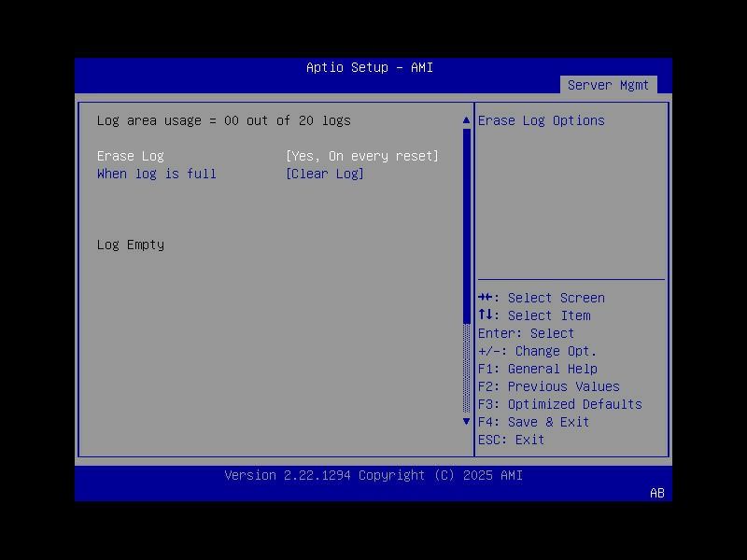Viewport: 747px width, 560px height.
Task: Open the Clear Log value selector
Action: [325, 173]
